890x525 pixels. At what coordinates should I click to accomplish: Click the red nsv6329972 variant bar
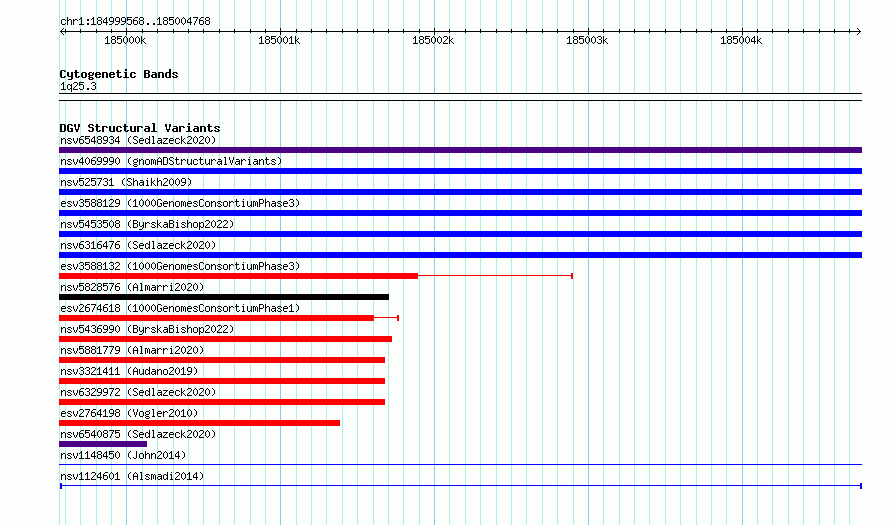pos(222,402)
